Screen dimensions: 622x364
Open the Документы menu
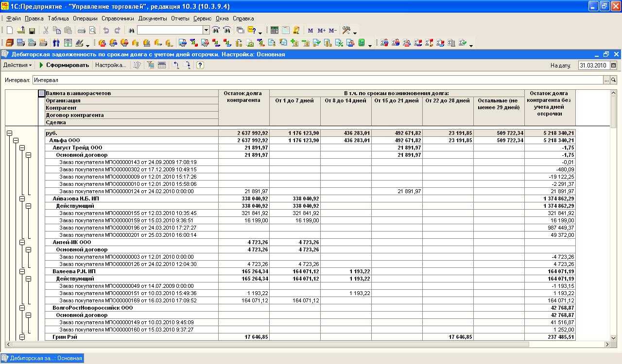tap(153, 18)
